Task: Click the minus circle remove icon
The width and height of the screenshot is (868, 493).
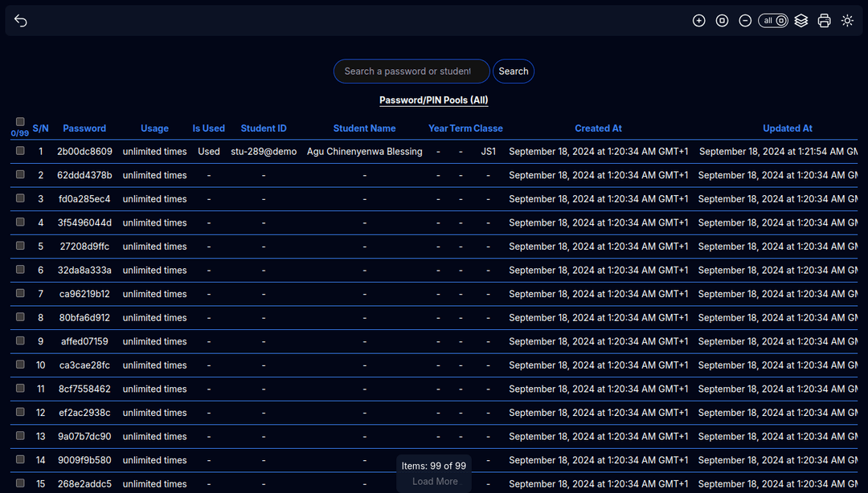Action: pyautogui.click(x=745, y=21)
